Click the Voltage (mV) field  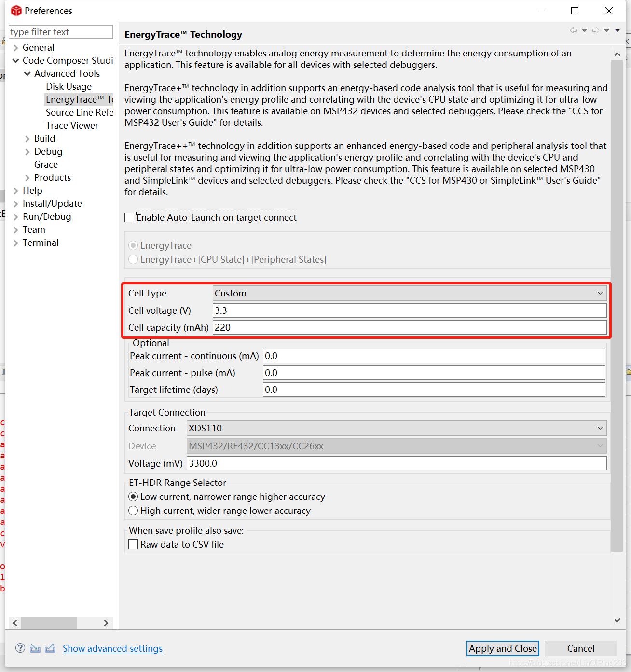[397, 463]
